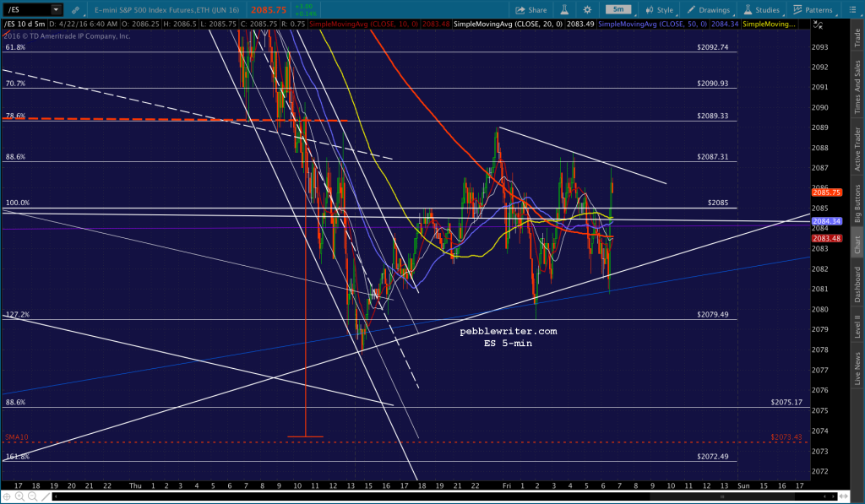Open the 5m timeframe selector
The height and width of the screenshot is (504, 865).
[619, 9]
